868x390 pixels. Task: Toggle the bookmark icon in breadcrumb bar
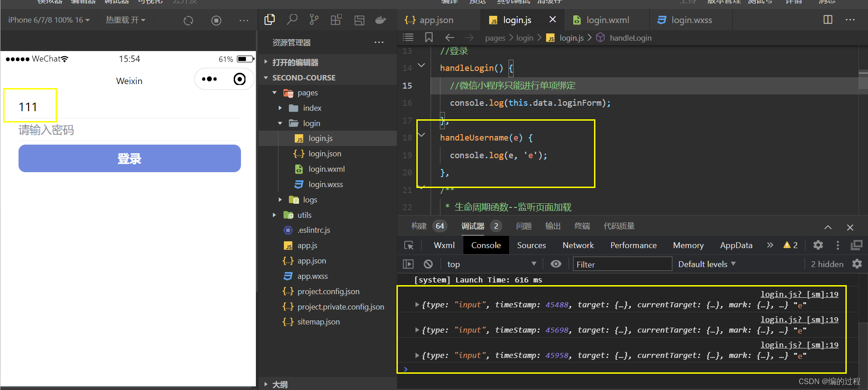click(x=429, y=38)
